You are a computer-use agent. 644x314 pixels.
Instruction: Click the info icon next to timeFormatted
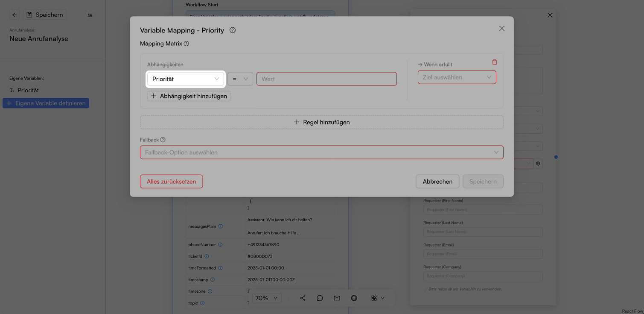pos(221,268)
